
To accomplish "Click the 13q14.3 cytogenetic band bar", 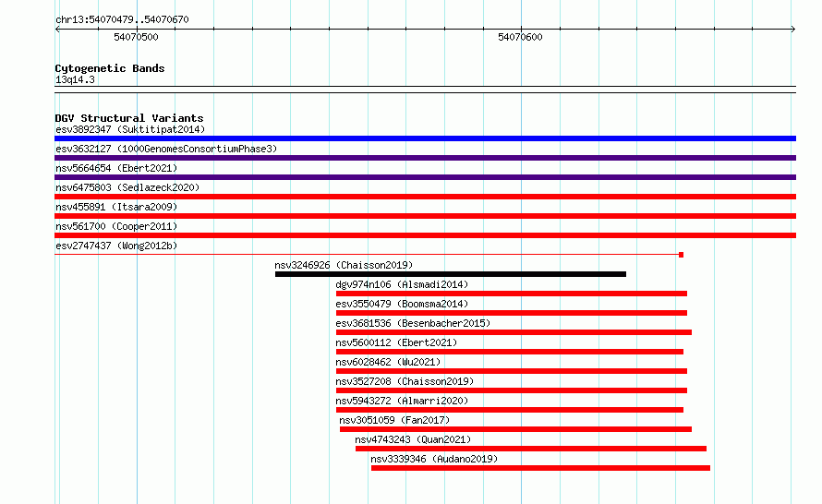I will pos(425,90).
